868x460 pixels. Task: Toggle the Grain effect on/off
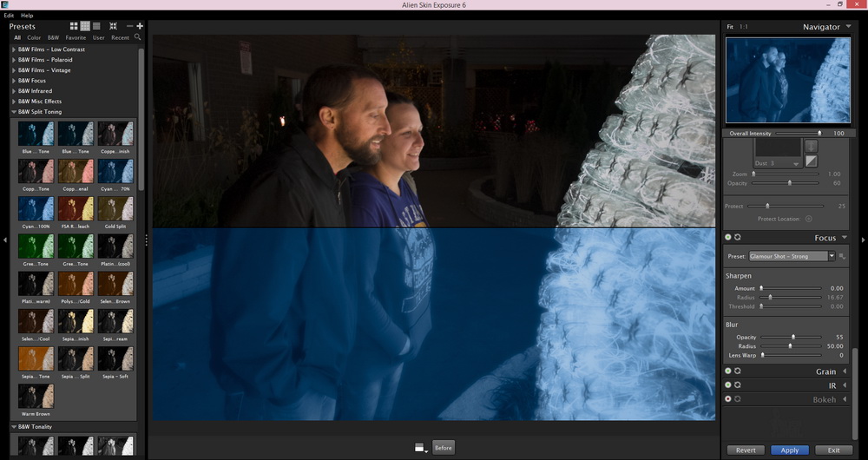728,371
